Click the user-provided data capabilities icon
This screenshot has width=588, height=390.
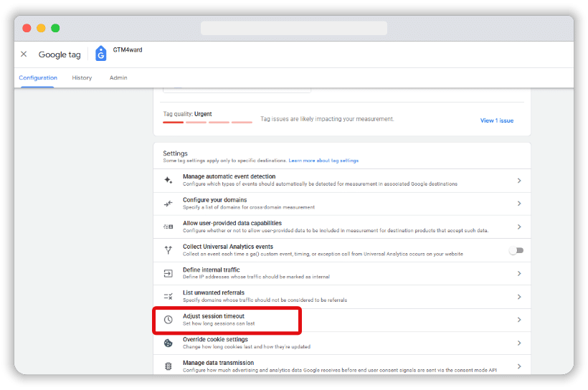coord(169,227)
